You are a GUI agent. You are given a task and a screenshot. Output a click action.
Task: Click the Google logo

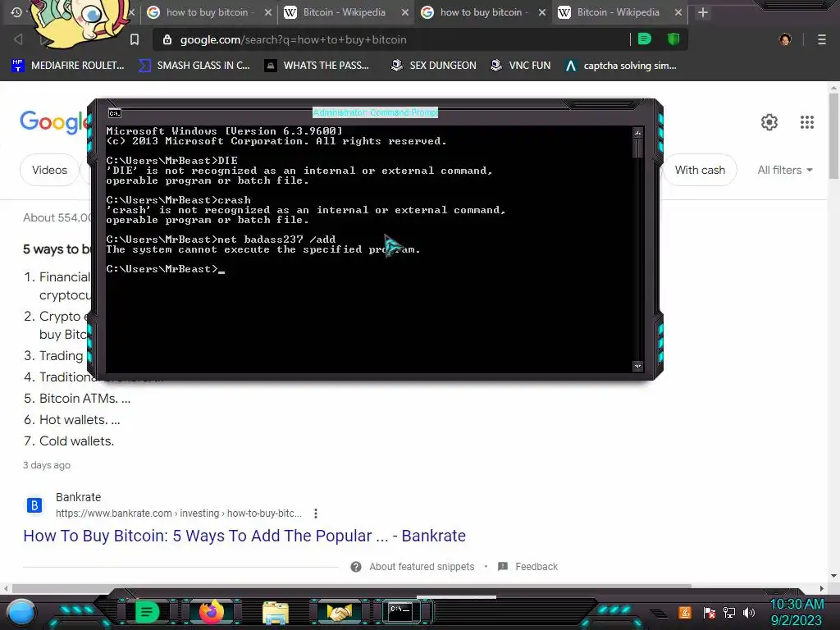(53, 122)
